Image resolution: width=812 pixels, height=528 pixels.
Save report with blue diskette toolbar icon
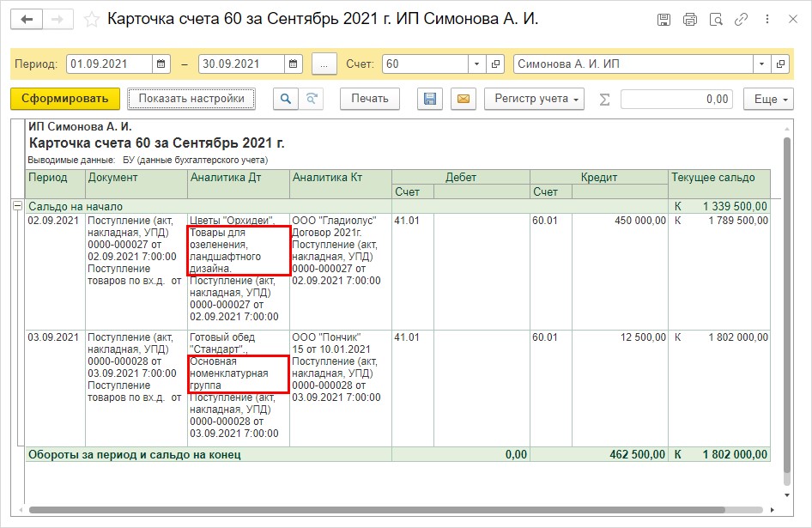click(430, 99)
